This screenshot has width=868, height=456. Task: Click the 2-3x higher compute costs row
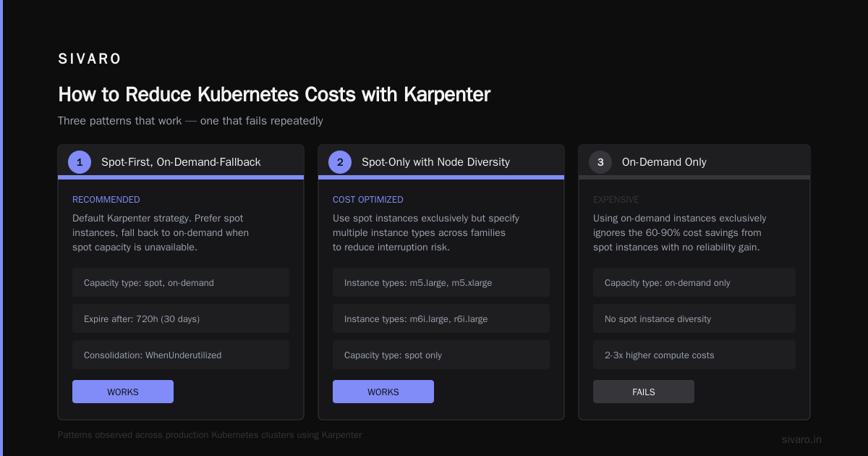(x=694, y=355)
